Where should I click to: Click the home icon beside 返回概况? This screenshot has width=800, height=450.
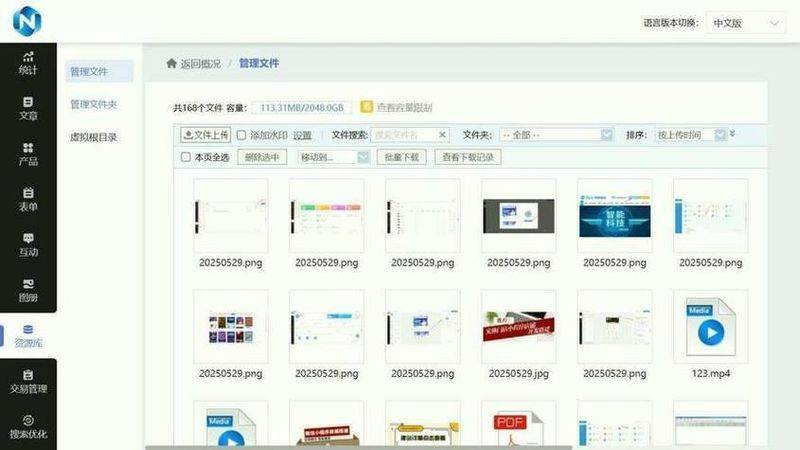171,63
